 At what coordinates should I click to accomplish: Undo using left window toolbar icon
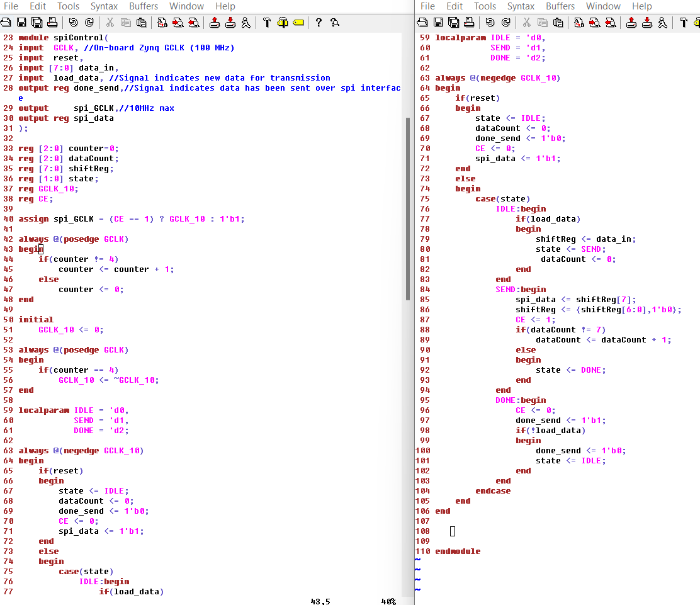74,23
